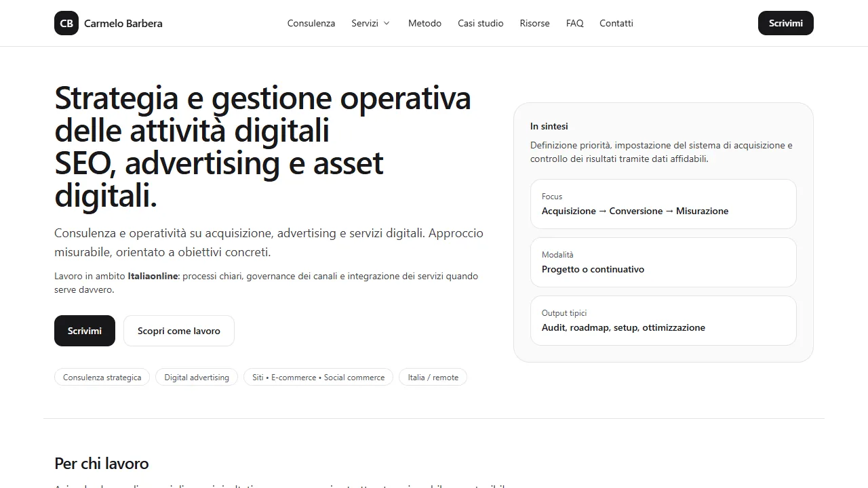Screen dimensions: 868x488
Task: Navigate to Casi studio
Action: pos(480,23)
